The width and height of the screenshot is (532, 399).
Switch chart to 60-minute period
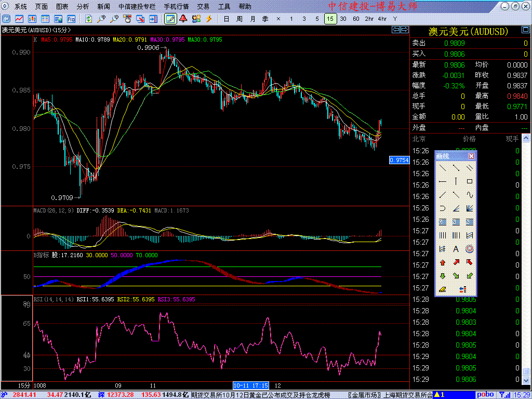tap(356, 19)
